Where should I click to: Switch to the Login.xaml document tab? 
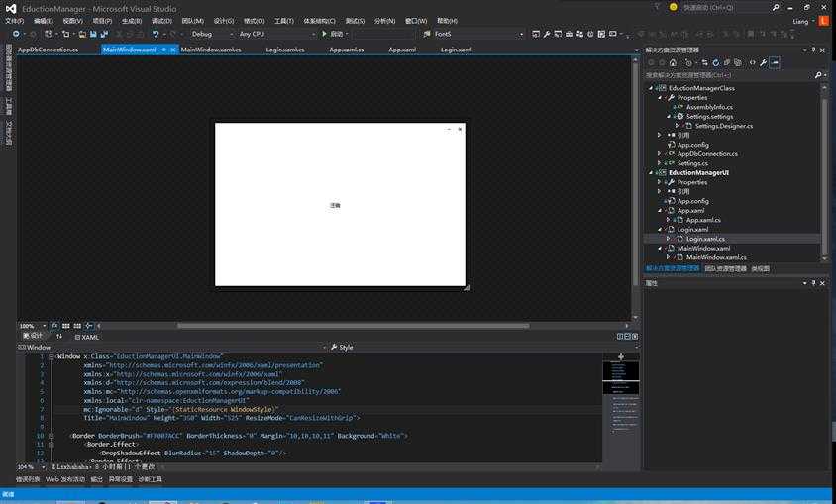click(x=457, y=50)
